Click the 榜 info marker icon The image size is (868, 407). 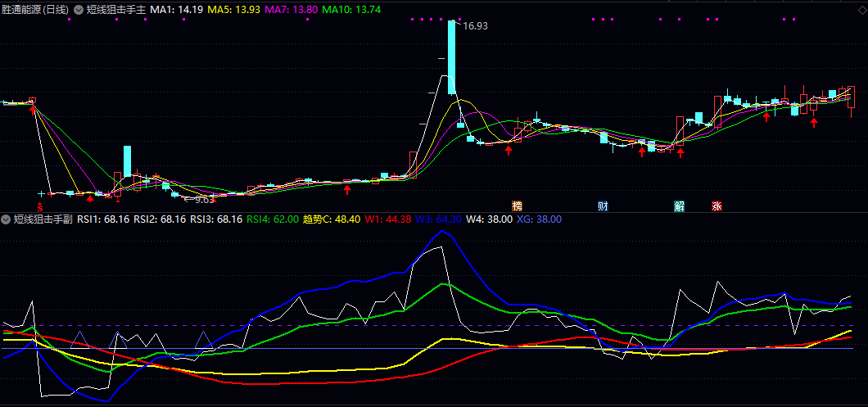click(517, 206)
